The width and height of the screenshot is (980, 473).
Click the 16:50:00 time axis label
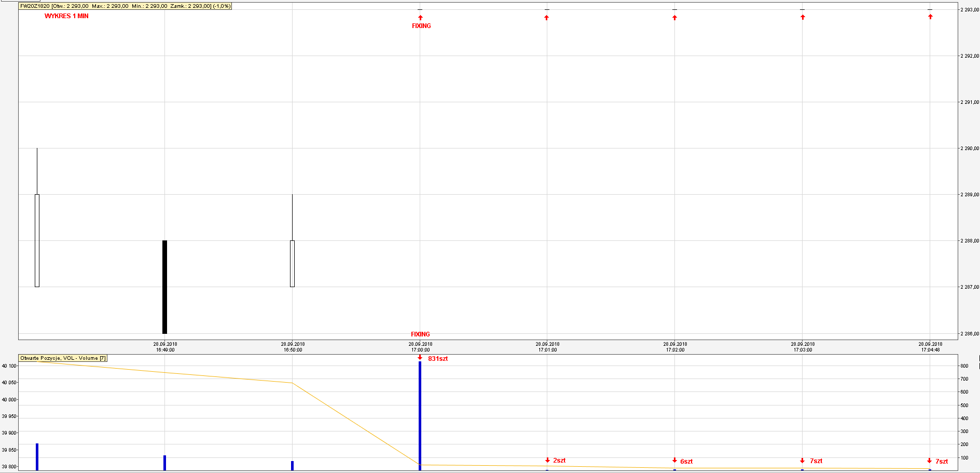[x=293, y=347]
